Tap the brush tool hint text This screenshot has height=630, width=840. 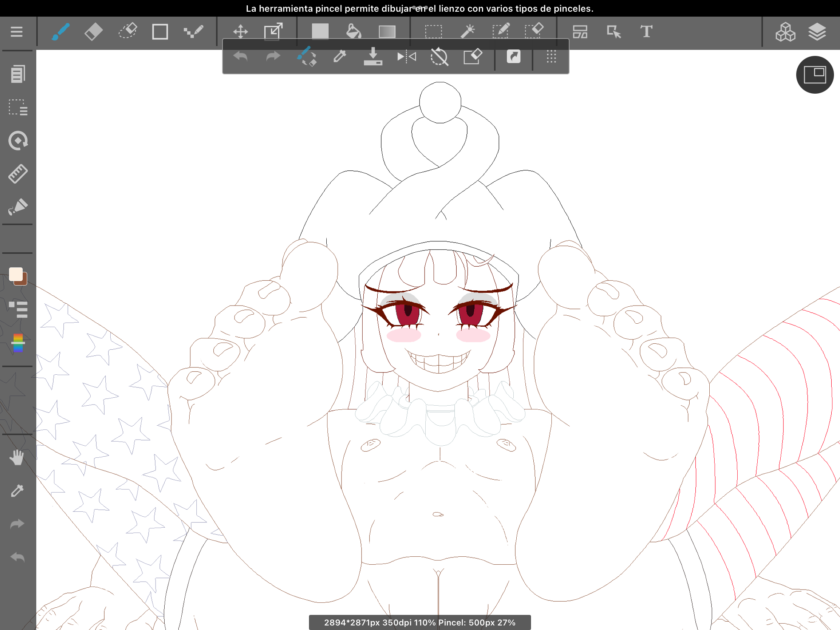(420, 8)
